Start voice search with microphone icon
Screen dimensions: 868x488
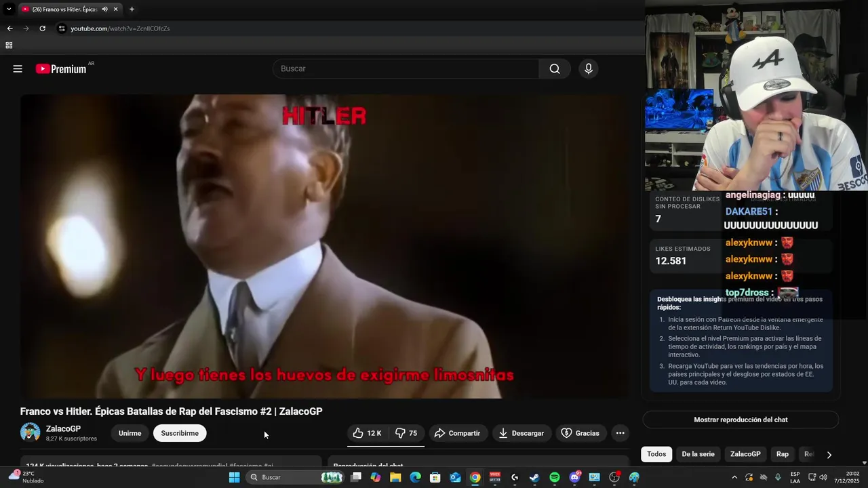coord(589,68)
